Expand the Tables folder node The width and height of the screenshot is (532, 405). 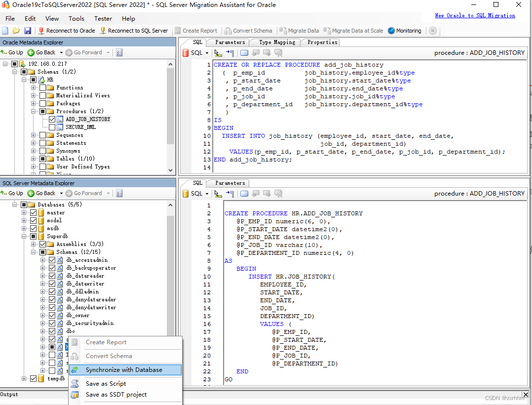(x=33, y=159)
